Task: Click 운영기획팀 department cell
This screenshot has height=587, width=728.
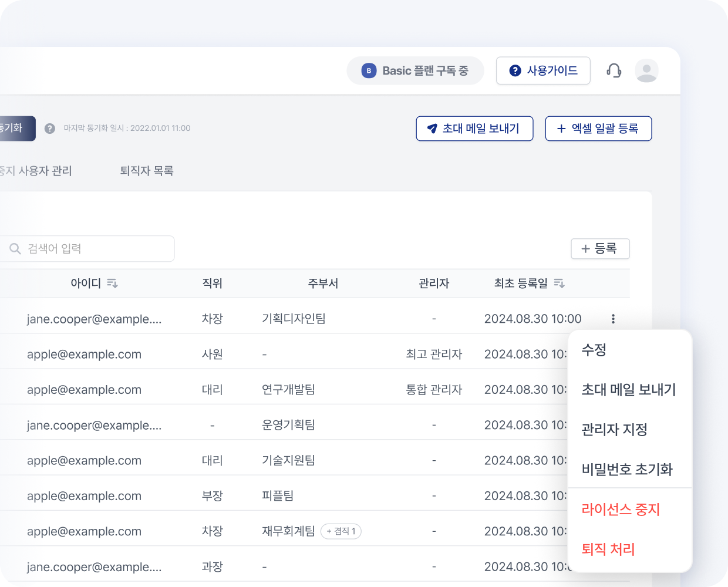Action: (288, 425)
